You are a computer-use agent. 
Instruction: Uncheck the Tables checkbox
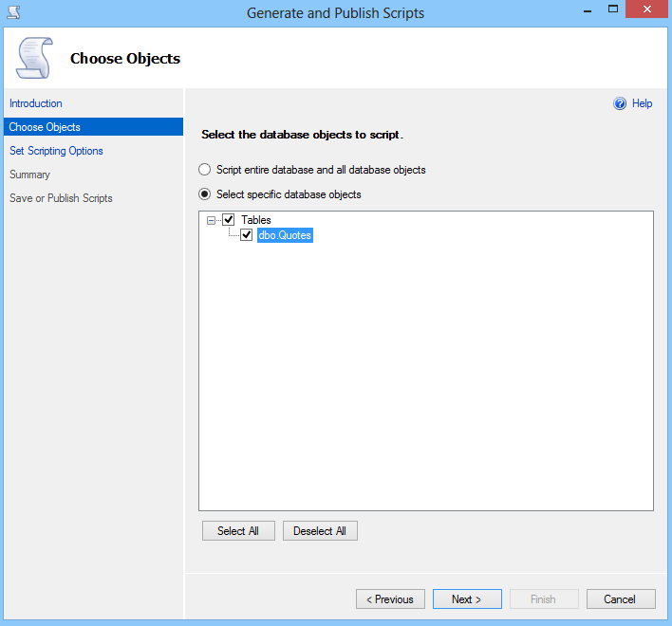click(229, 220)
